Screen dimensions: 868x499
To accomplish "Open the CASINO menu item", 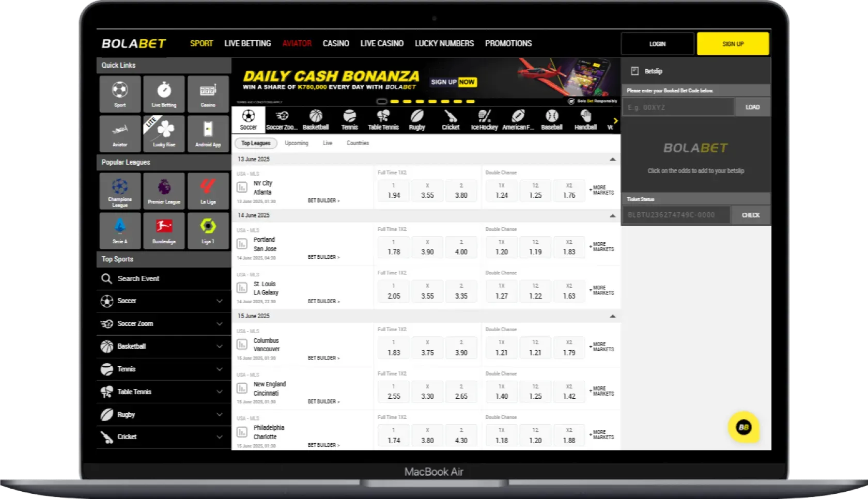I will click(x=336, y=43).
